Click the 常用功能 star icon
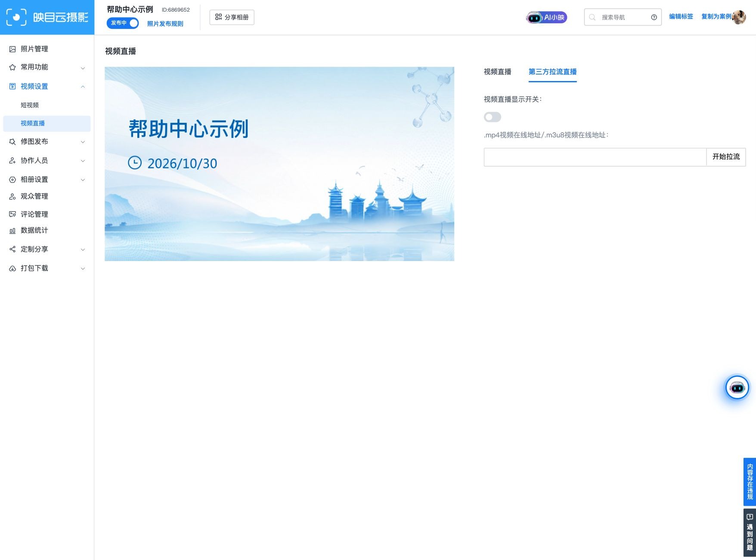The image size is (756, 560). pyautogui.click(x=12, y=67)
